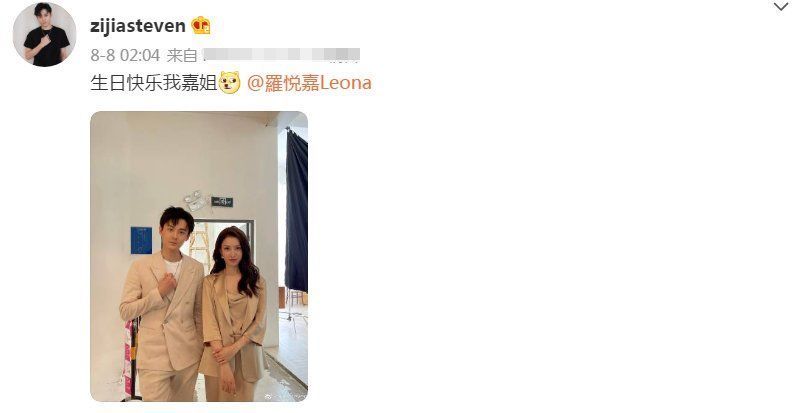The height and width of the screenshot is (413, 801).
Task: Click the blue poster on the photo wall
Action: click(141, 240)
